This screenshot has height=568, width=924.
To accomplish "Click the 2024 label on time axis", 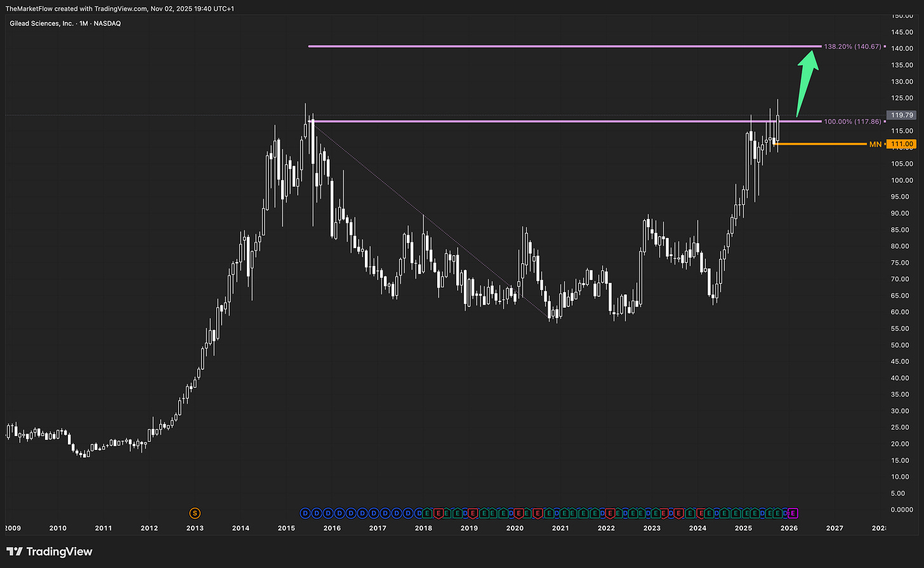I will point(697,528).
